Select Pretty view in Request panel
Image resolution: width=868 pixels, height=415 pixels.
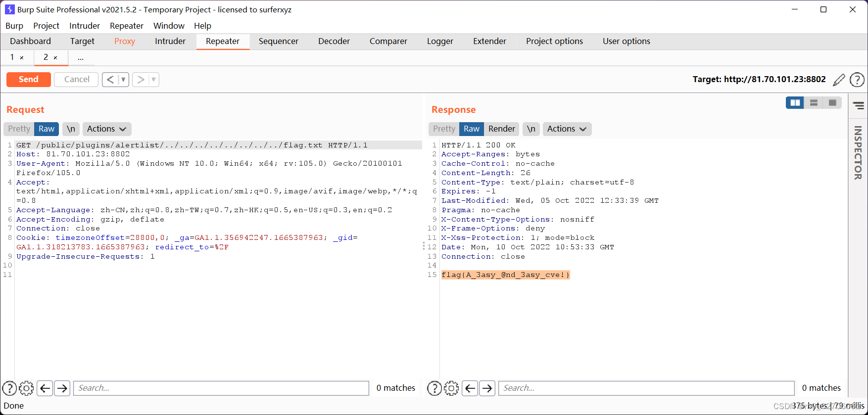(x=19, y=129)
